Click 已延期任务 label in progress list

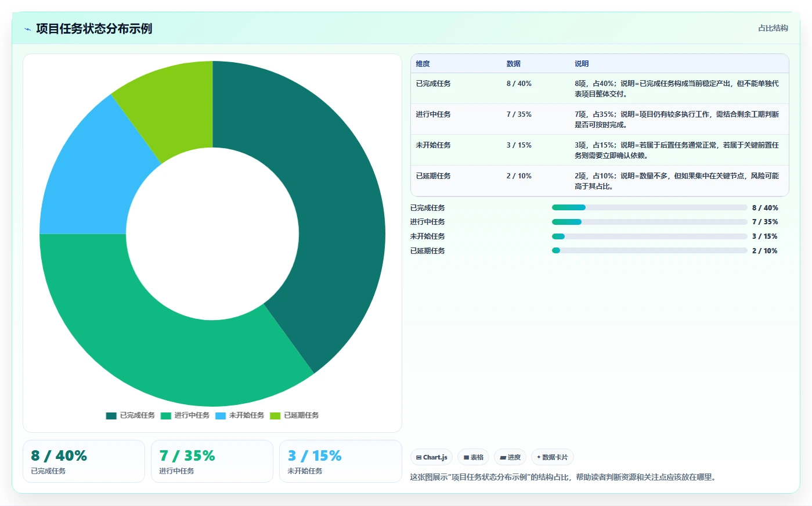click(x=428, y=251)
